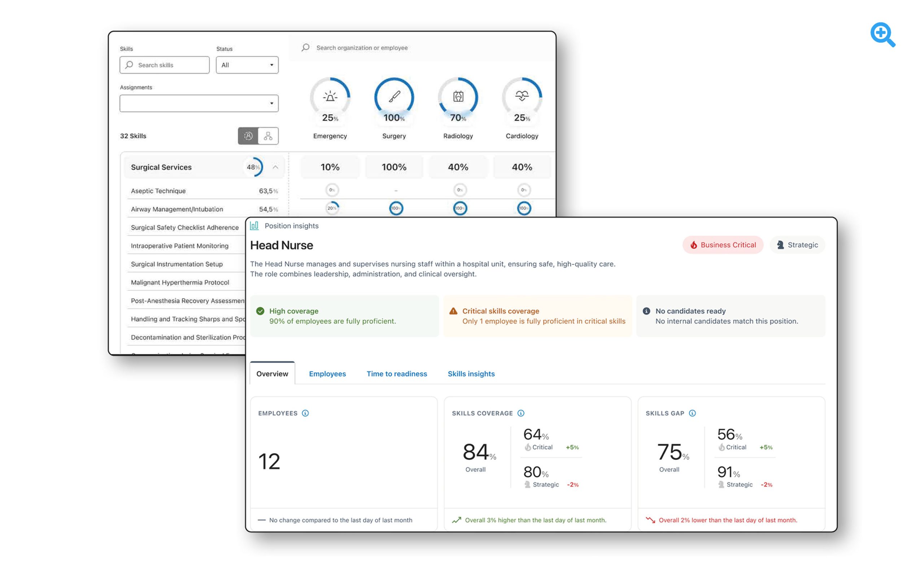This screenshot has height=570, width=924.
Task: Switch to the organization hierarchy view toggle
Action: [268, 136]
